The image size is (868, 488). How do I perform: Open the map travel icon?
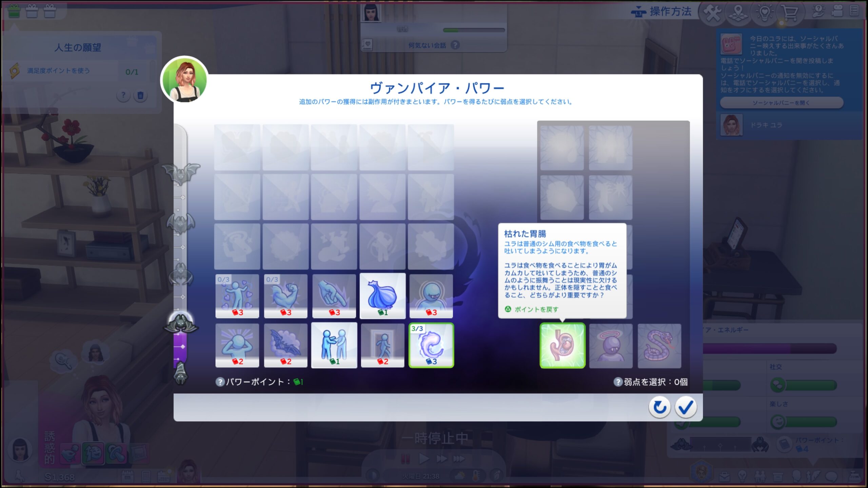pos(738,13)
